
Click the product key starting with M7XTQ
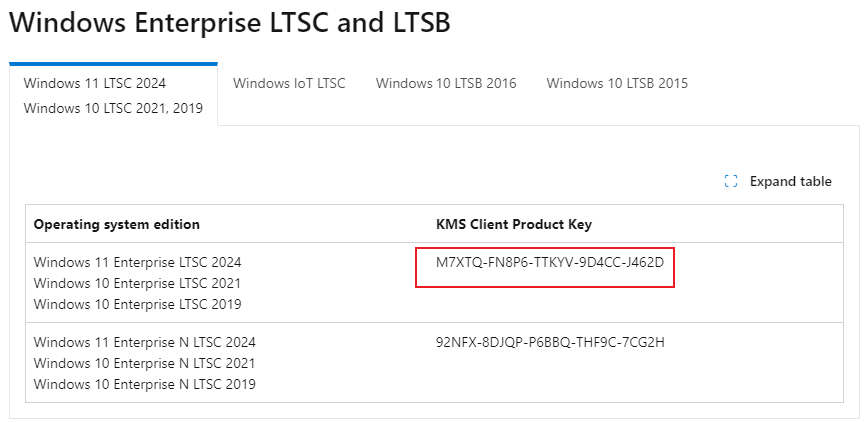(550, 262)
